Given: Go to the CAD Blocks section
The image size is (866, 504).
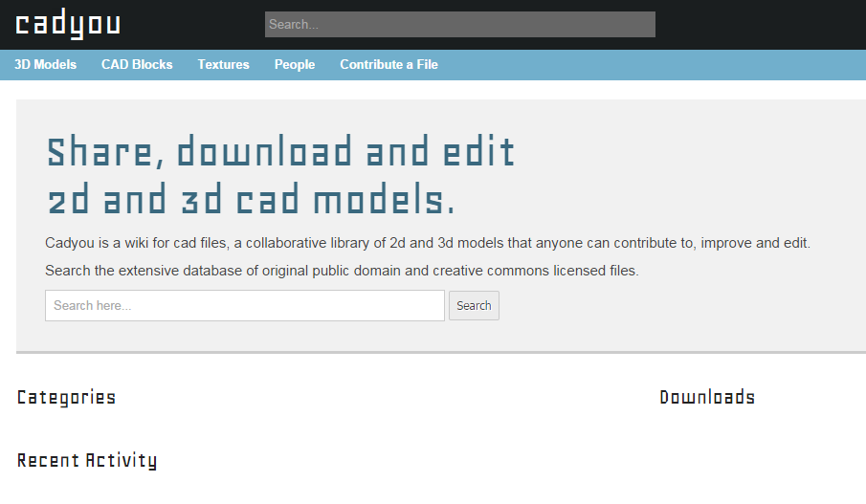Looking at the screenshot, I should pyautogui.click(x=137, y=64).
